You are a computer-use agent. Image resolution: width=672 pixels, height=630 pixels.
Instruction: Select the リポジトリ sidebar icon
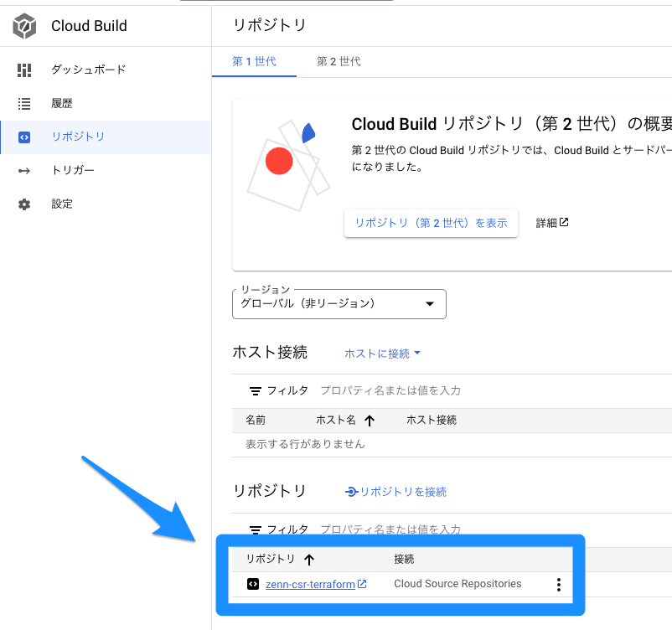[24, 137]
